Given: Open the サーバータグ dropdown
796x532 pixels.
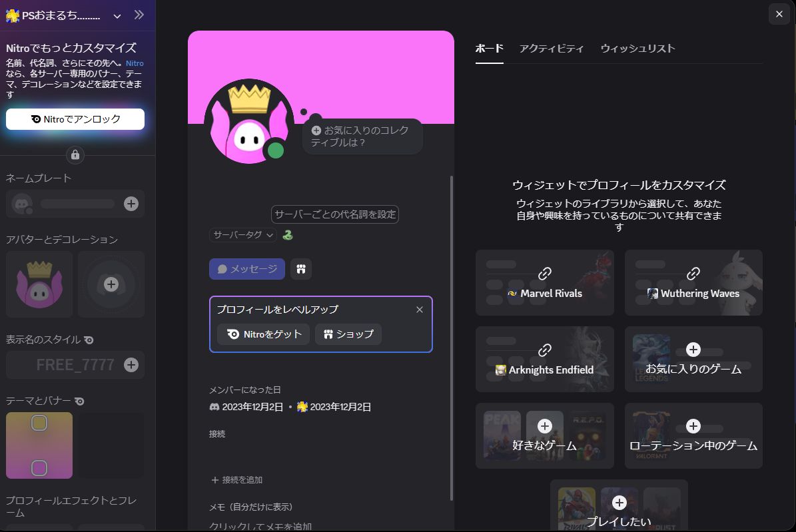Looking at the screenshot, I should (242, 234).
